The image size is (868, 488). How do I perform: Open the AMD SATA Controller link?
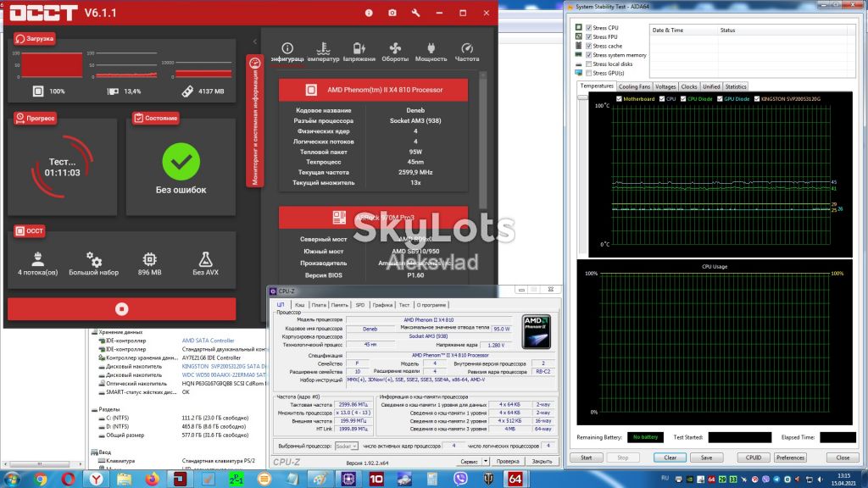tap(209, 341)
